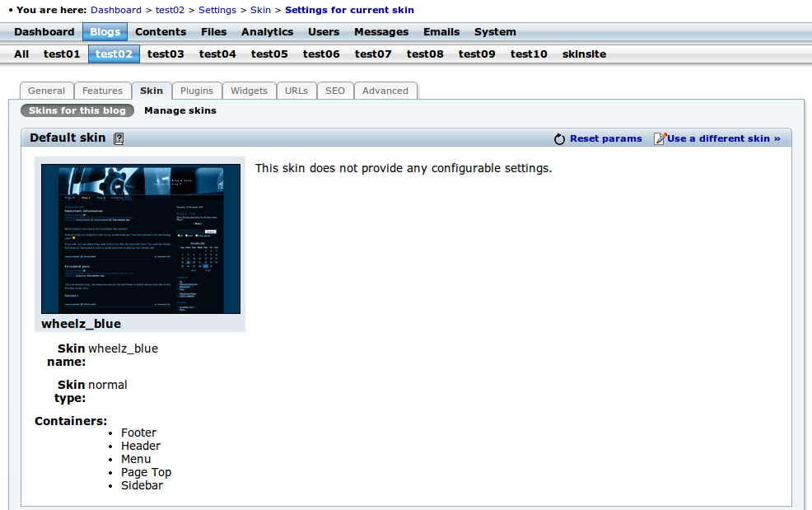812x510 pixels.
Task: Open the Contents menu
Action: pyautogui.click(x=161, y=31)
